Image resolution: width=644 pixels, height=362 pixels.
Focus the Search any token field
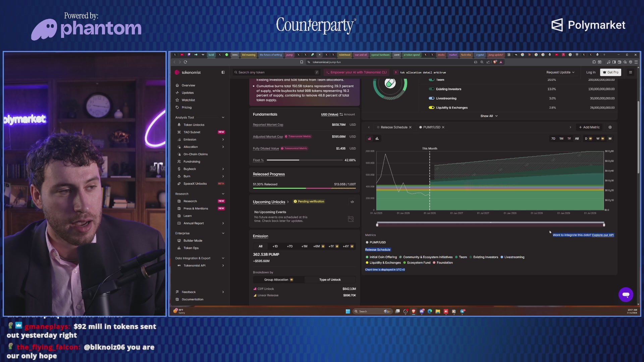[276, 72]
